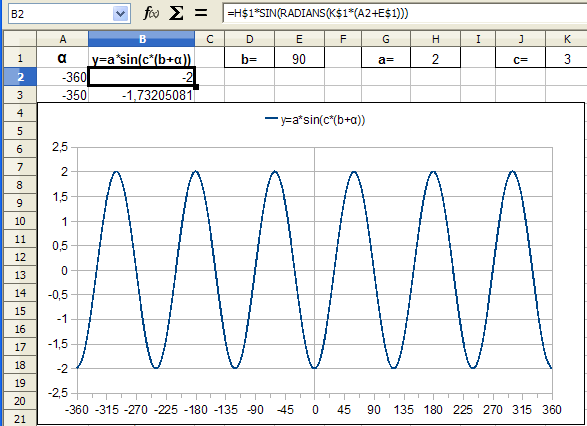Image resolution: width=587 pixels, height=426 pixels.
Task: Click the chart y-axis label 0,5
Action: [60, 246]
